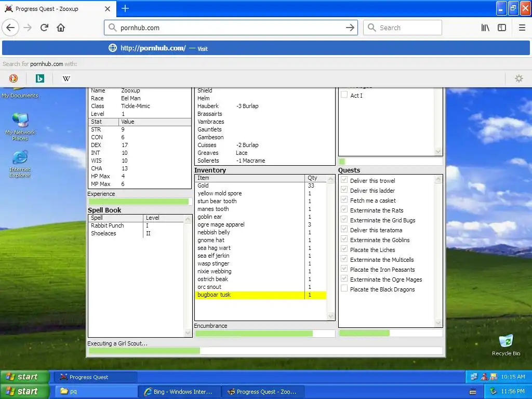
Task: Toggle the Placate the Liches checkbox
Action: pyautogui.click(x=344, y=249)
